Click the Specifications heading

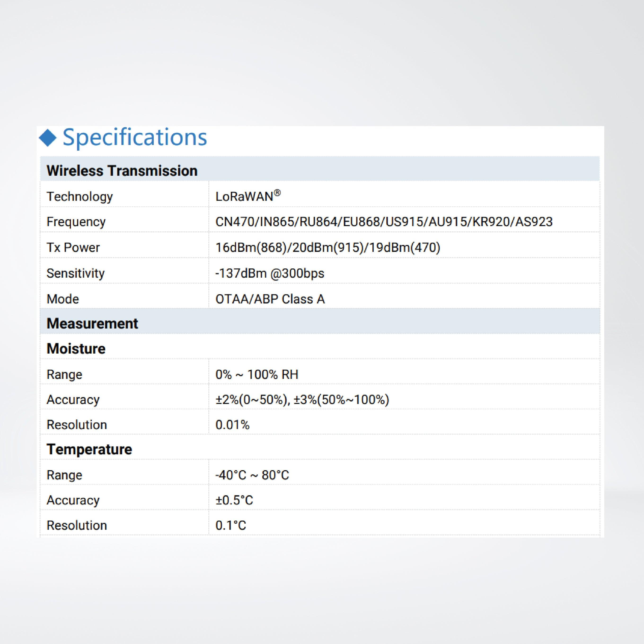pyautogui.click(x=135, y=137)
